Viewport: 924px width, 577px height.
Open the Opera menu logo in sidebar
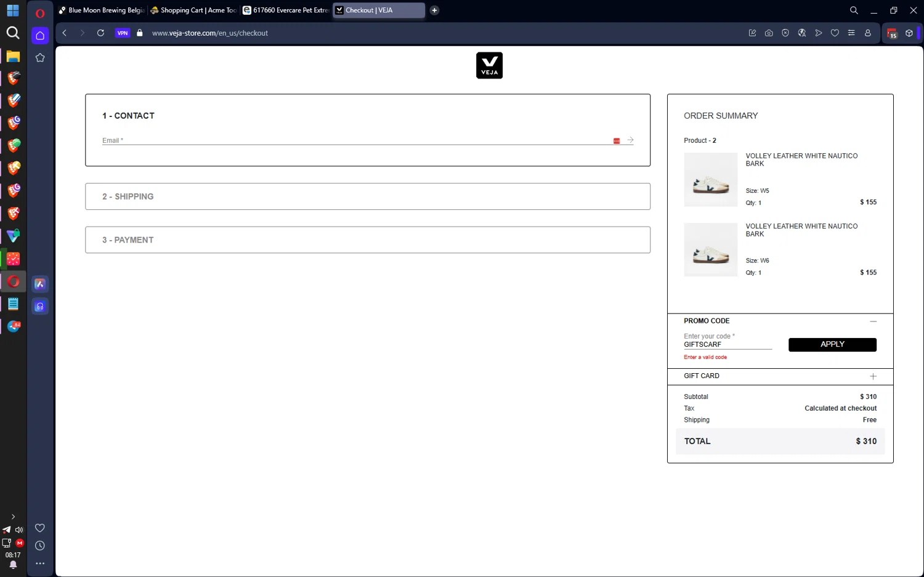(x=40, y=13)
